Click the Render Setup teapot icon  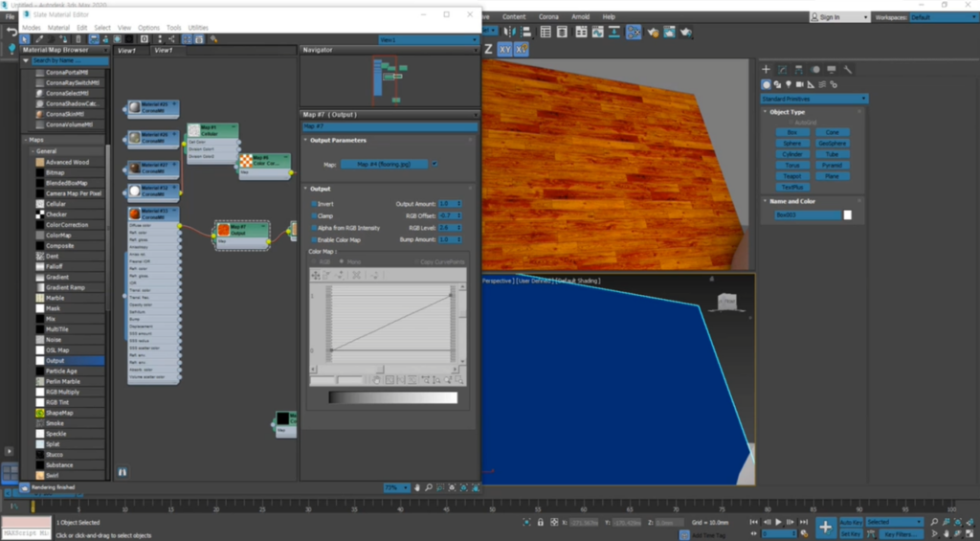click(655, 32)
